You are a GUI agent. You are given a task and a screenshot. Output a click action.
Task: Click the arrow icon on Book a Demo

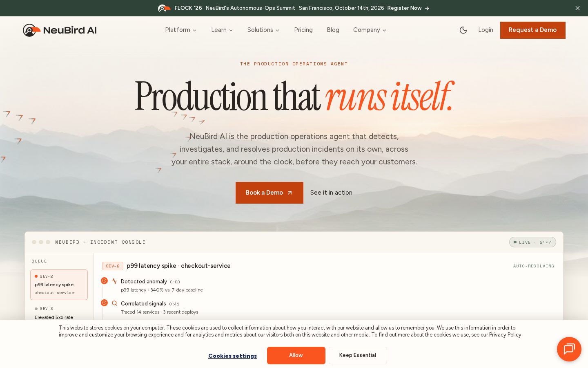click(x=290, y=193)
